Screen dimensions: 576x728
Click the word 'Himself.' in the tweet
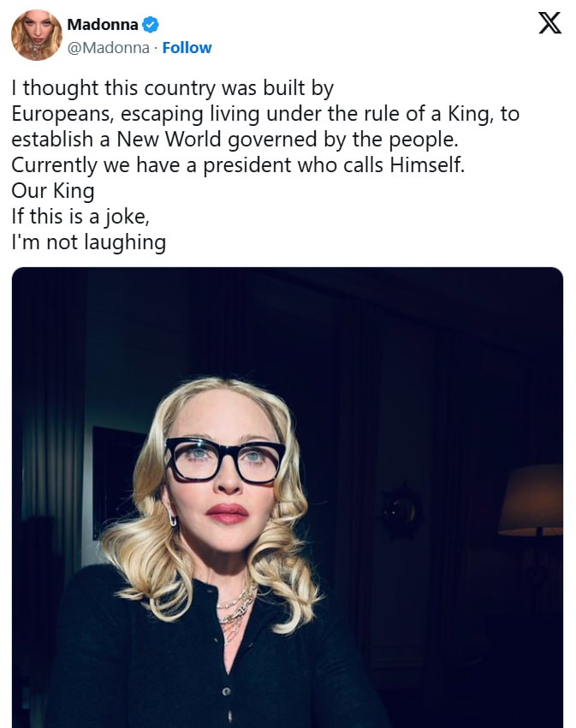coord(427,164)
